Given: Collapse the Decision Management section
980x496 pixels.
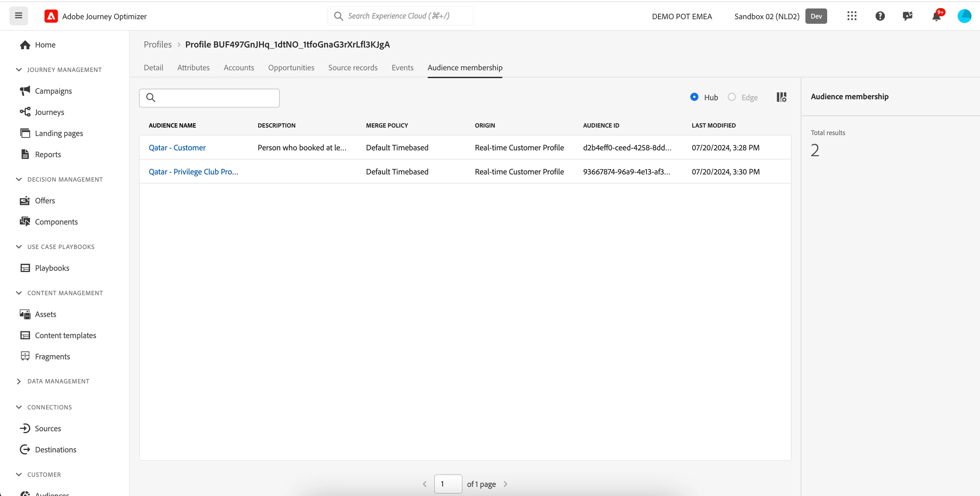Looking at the screenshot, I should click(19, 179).
